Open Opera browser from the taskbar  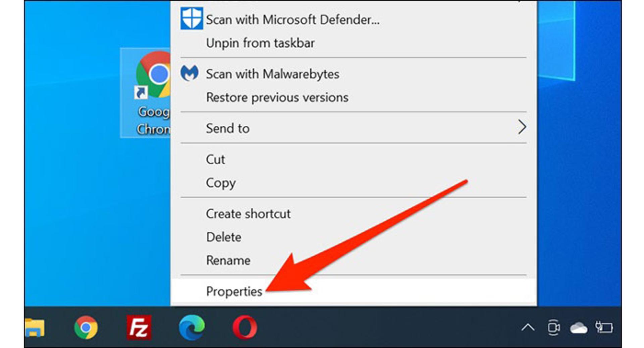(x=245, y=327)
